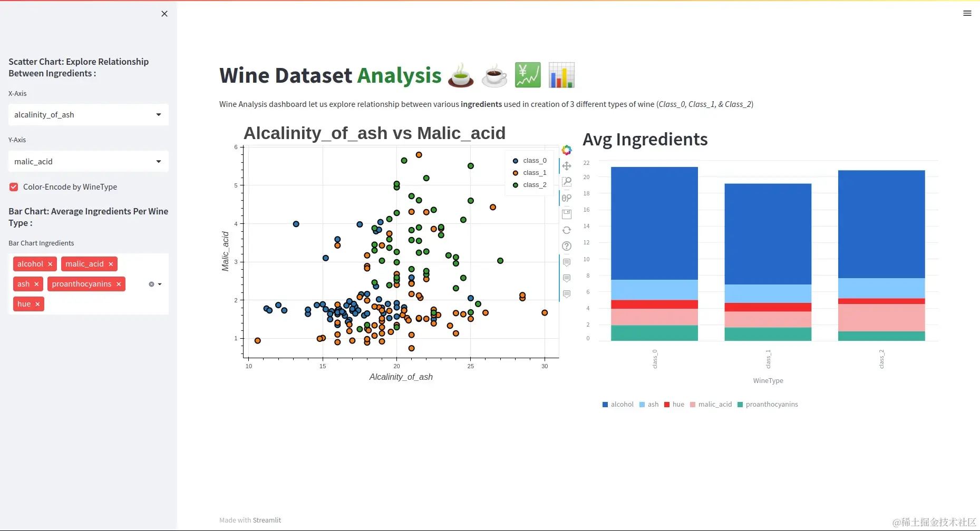Select the Pan tool in chart toolbar
The image size is (980, 531).
click(567, 166)
